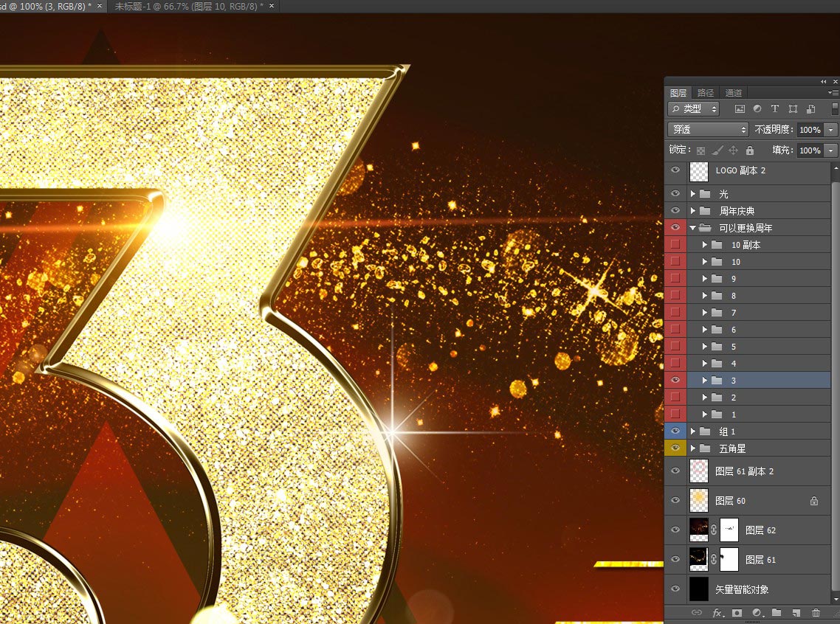
Task: Add a layer mask
Action: tap(737, 612)
